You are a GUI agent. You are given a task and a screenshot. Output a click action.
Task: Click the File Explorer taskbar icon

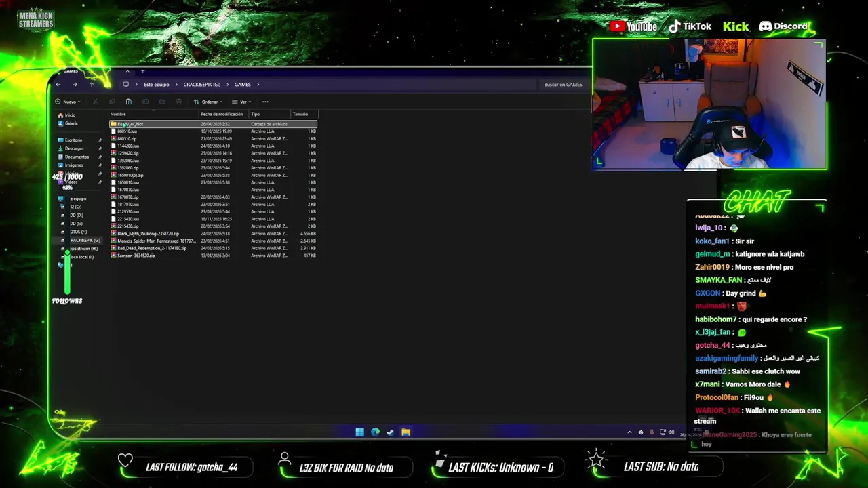point(406,432)
